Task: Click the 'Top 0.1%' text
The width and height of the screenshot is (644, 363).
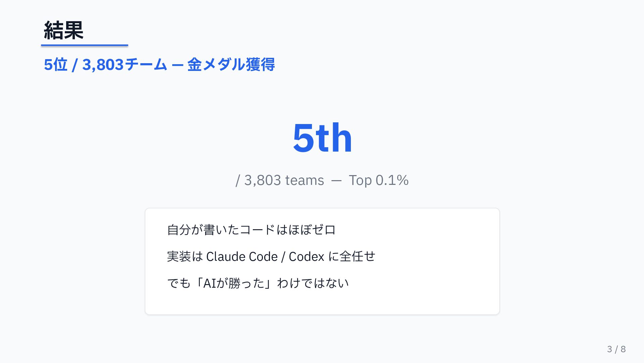Action: tap(379, 180)
